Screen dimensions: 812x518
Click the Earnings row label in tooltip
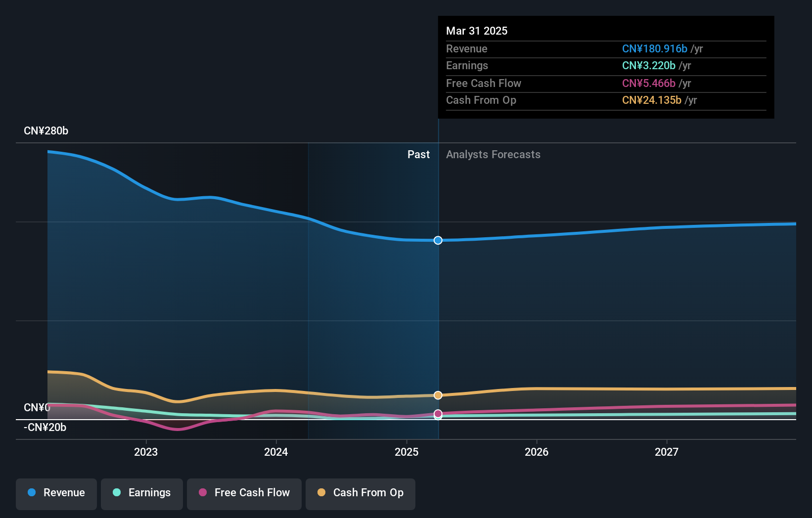tap(467, 65)
